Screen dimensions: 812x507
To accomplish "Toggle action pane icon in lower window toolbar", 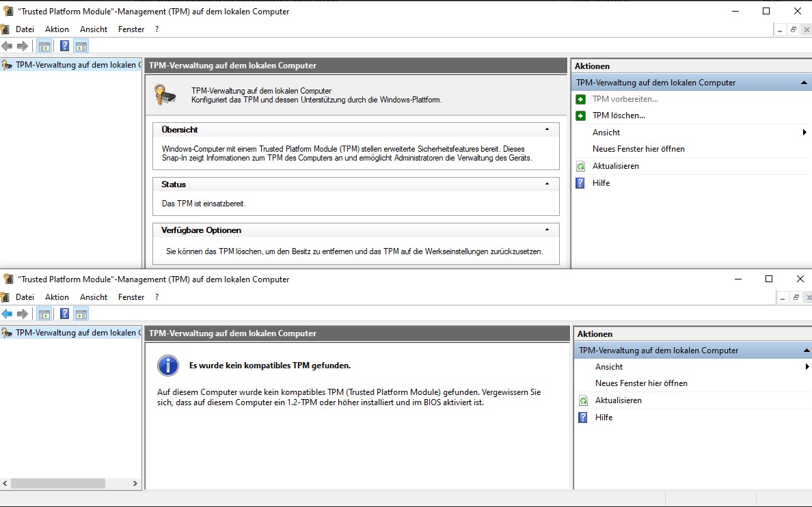I will [81, 314].
